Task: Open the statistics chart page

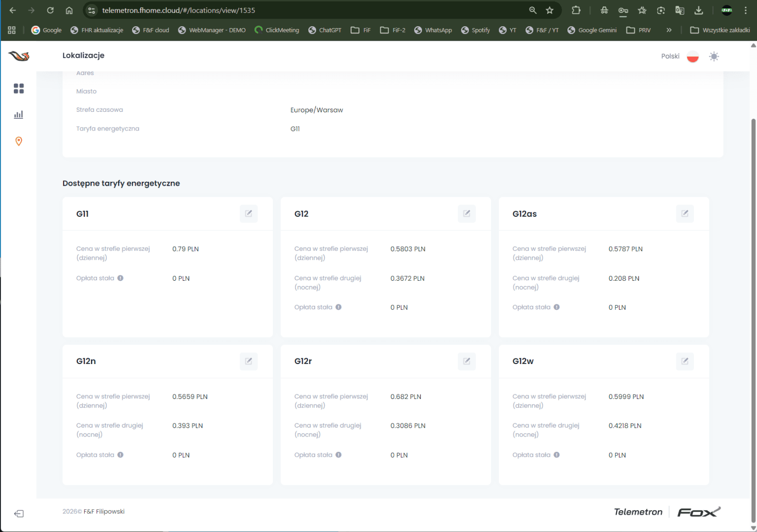Action: pyautogui.click(x=19, y=115)
